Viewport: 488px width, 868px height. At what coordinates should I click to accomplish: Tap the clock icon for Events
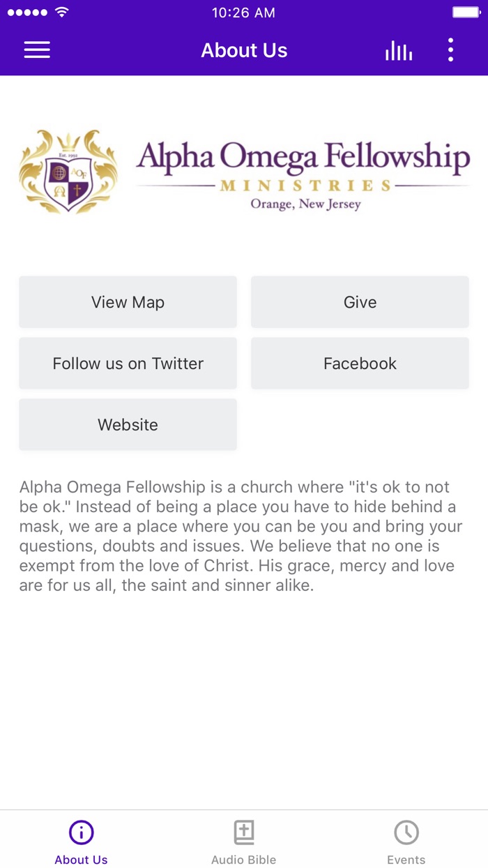tap(406, 831)
